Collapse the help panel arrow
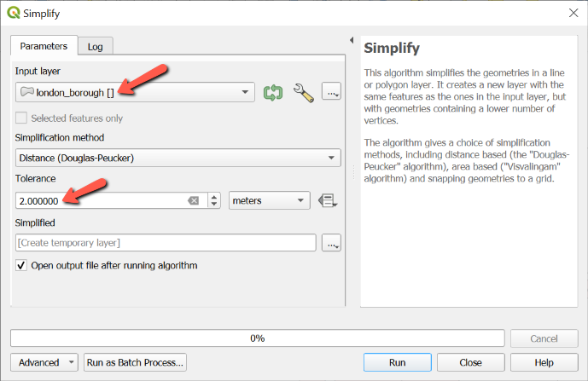This screenshot has width=588, height=381. [x=352, y=40]
